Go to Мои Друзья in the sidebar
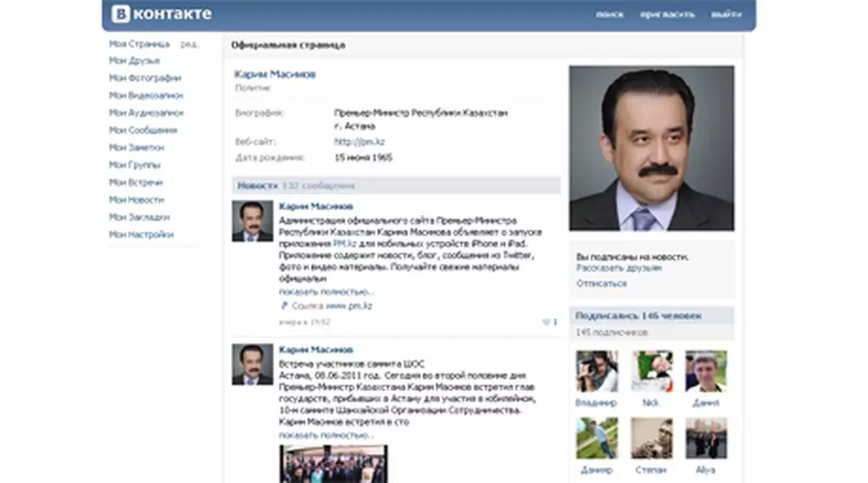868x483 pixels. click(x=134, y=61)
